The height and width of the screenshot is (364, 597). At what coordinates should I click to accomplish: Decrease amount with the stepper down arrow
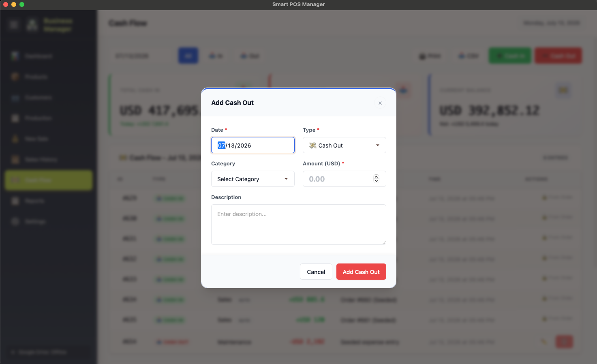click(376, 181)
